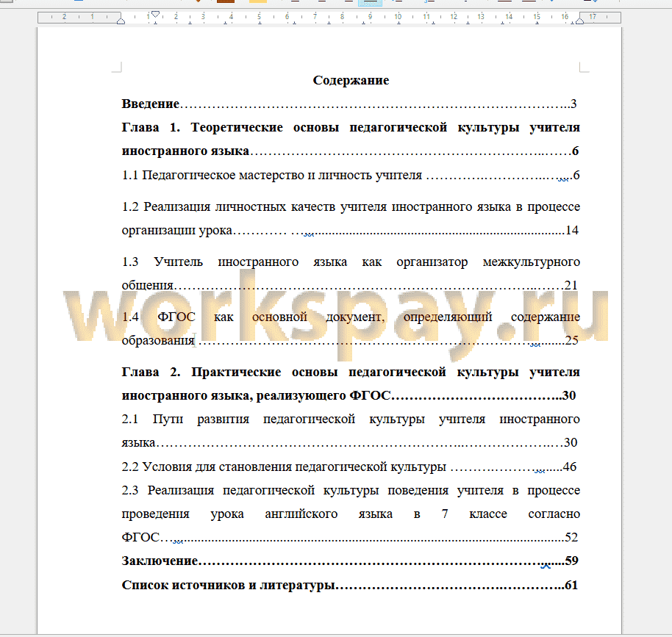Click entry "2.2 Условия для становления педагогической культуры"
The image size is (672, 637).
coord(284,467)
